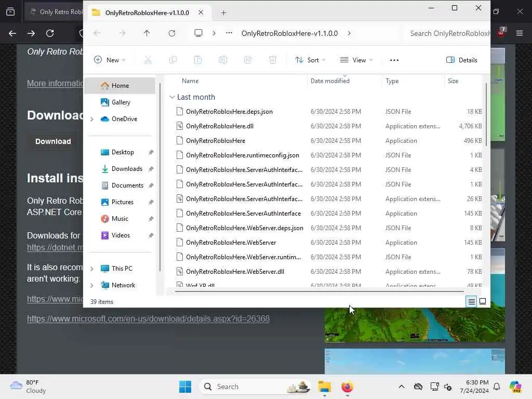Select Home in navigation pane
532x399 pixels.
tap(120, 86)
